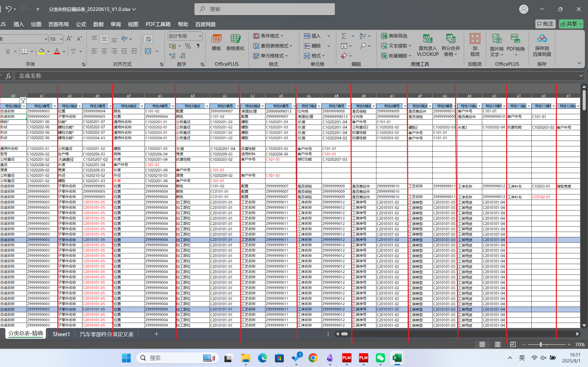This screenshot has width=588, height=367.
Task: Decrease font size with the smaller A icon
Action: (79, 39)
